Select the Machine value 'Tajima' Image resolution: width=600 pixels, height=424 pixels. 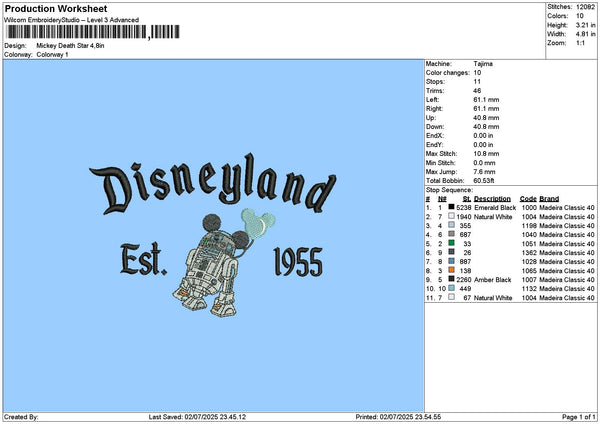click(x=483, y=64)
